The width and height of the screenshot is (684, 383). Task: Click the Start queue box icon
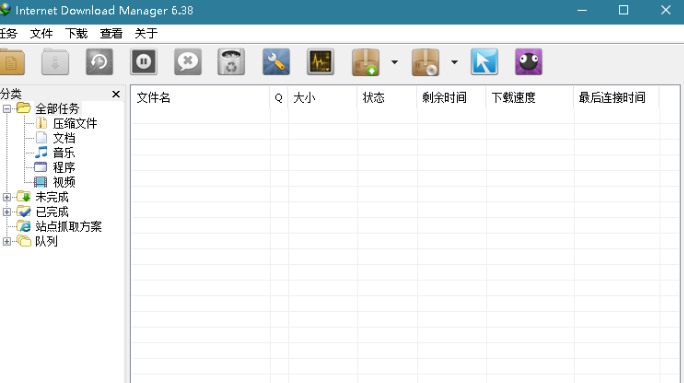click(x=366, y=62)
